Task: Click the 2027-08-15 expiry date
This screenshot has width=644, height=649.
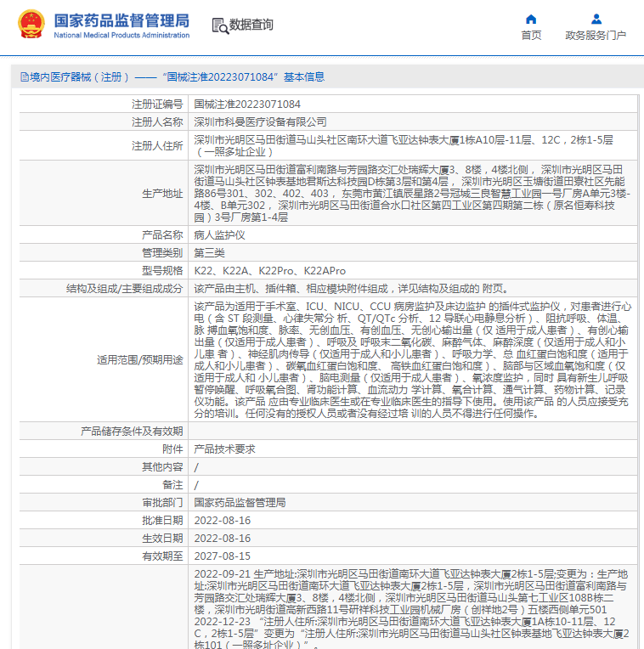Action: [223, 556]
